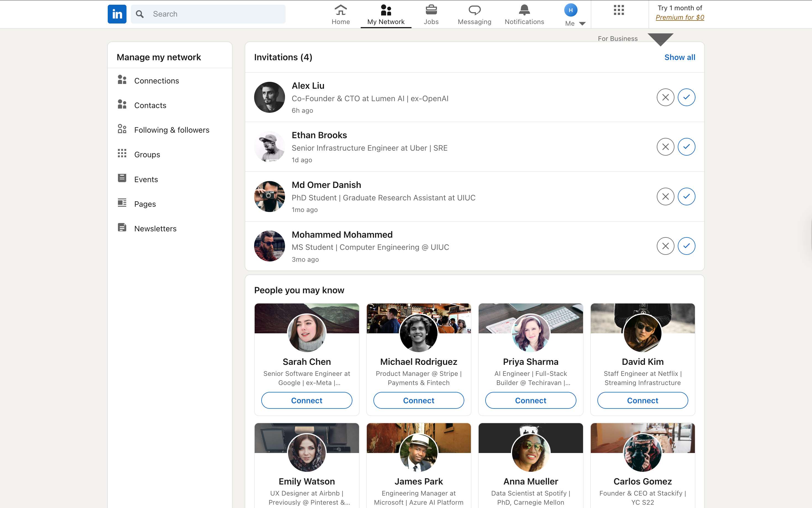Screen dimensions: 812x508
Task: Accept Ethan Brooks's invitation
Action: coord(686,147)
